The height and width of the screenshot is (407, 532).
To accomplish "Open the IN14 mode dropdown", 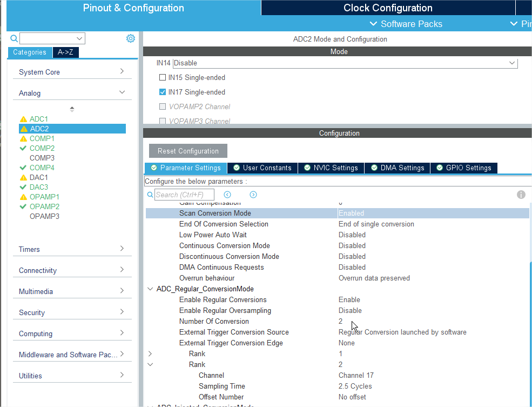I will pos(345,63).
